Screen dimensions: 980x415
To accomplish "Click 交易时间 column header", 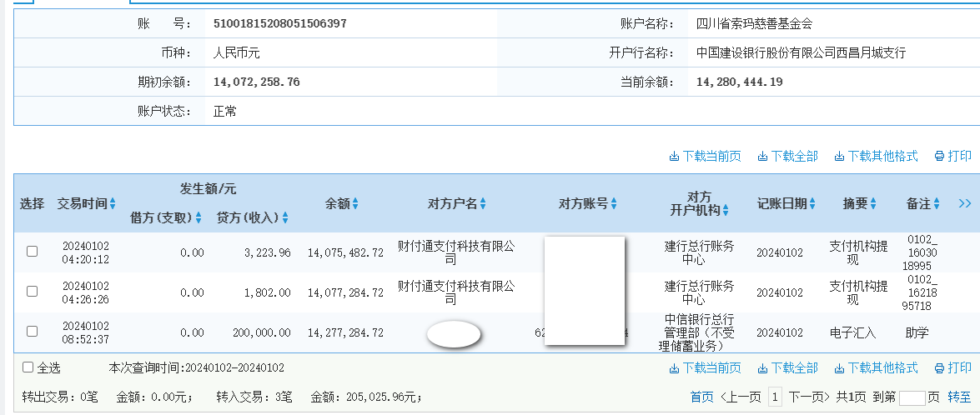I will tap(83, 203).
